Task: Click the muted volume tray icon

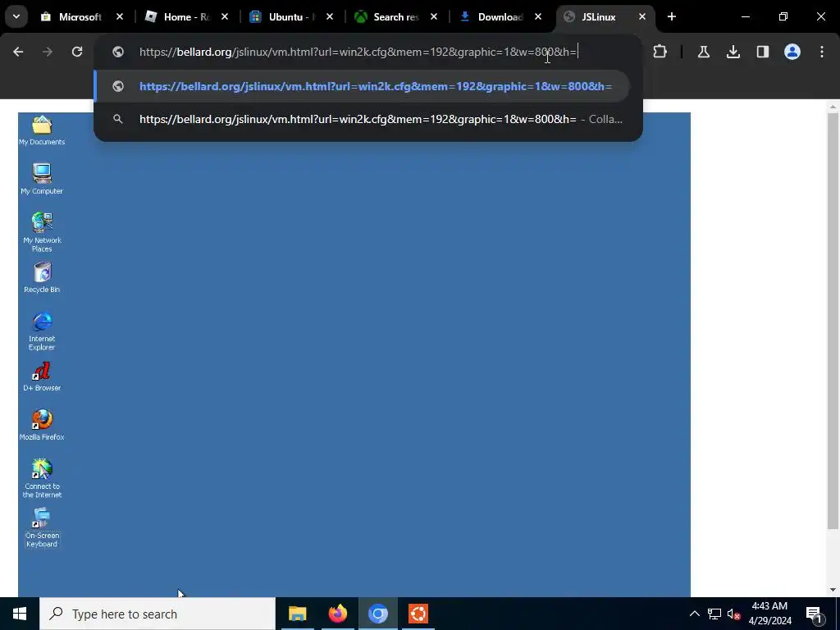Action: (734, 614)
